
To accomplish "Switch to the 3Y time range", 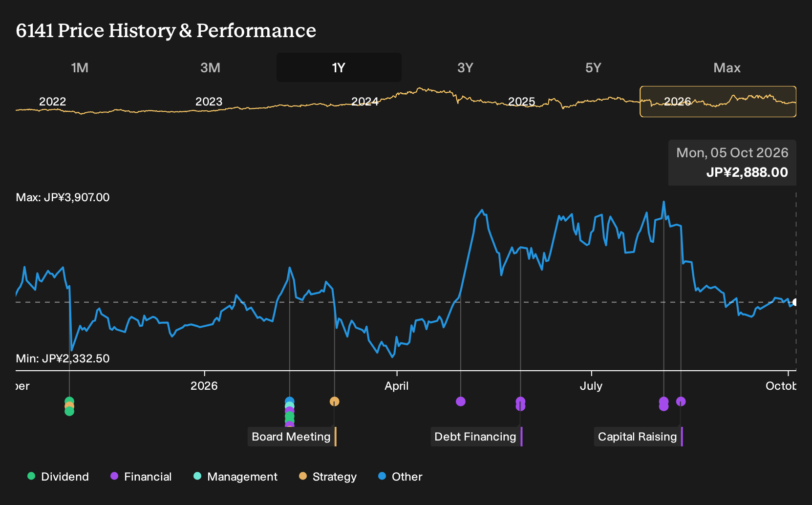I will pyautogui.click(x=465, y=67).
